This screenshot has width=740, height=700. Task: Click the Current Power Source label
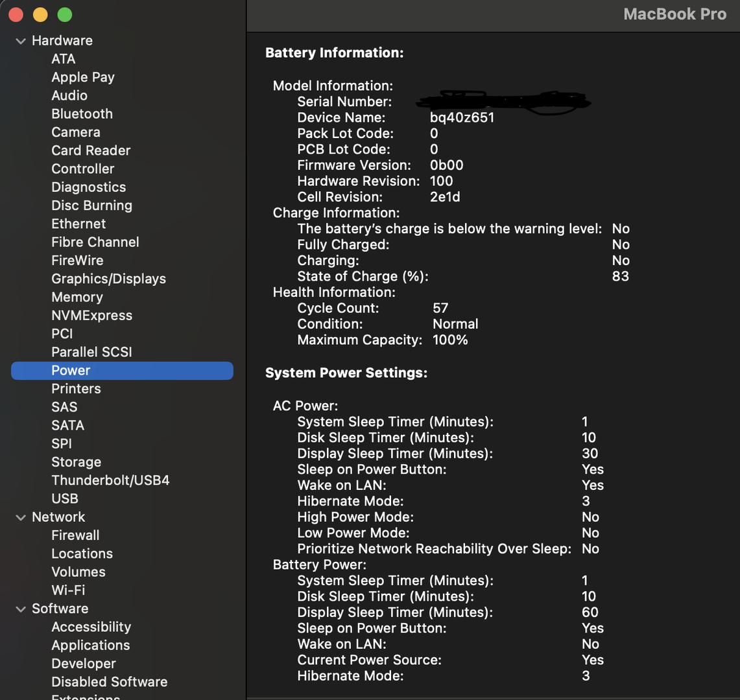(x=370, y=660)
